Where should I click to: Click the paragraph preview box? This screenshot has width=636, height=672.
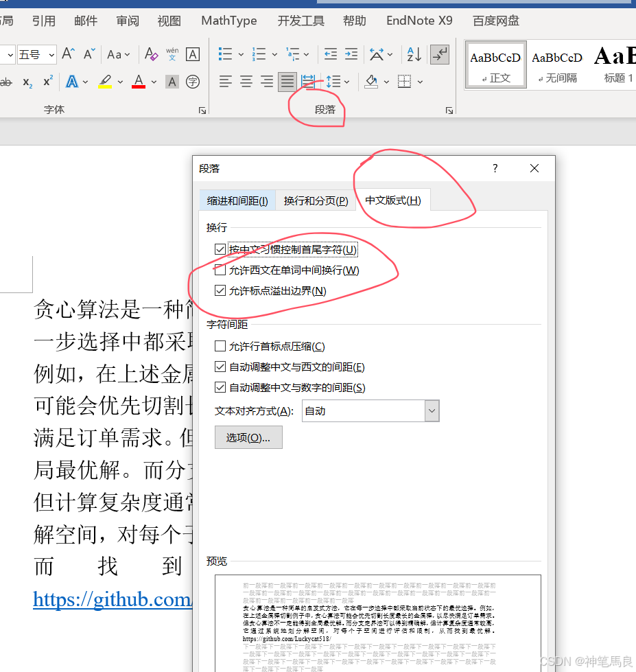click(x=378, y=623)
